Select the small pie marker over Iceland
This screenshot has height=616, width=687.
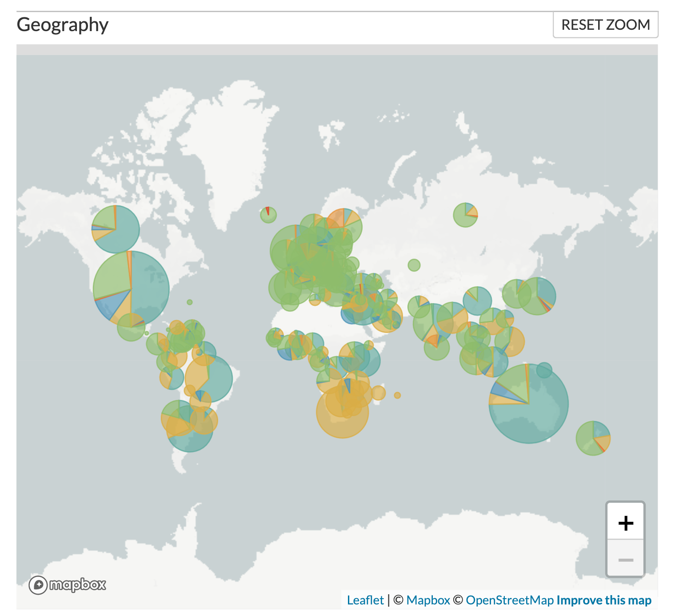[268, 215]
